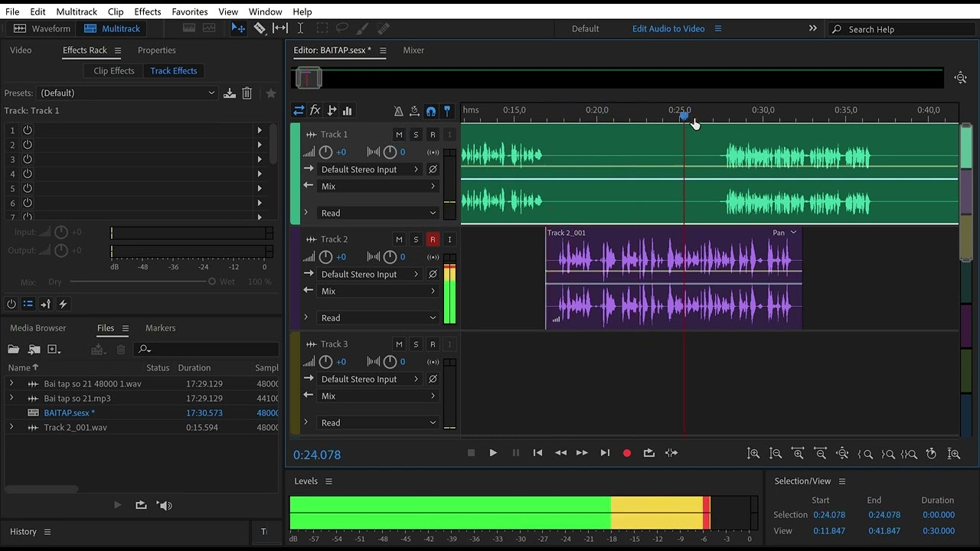Open file folder icon in Files panel
This screenshot has width=980, height=551.
(13, 349)
